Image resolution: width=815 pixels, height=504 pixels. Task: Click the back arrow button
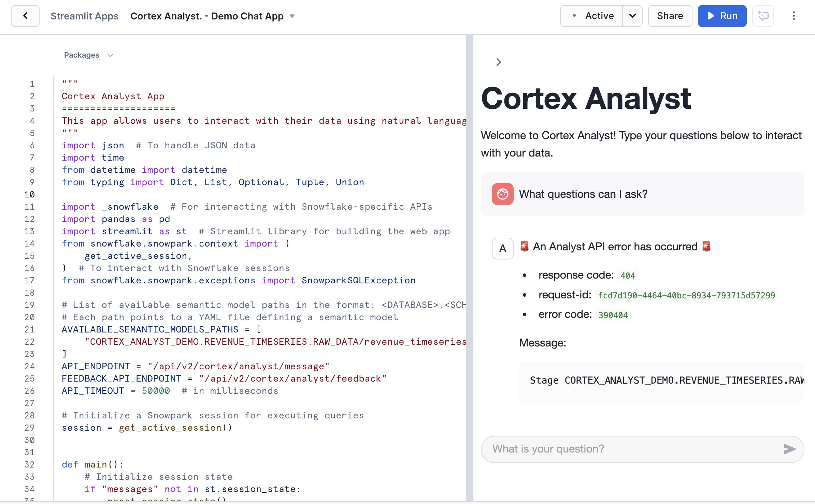point(25,16)
